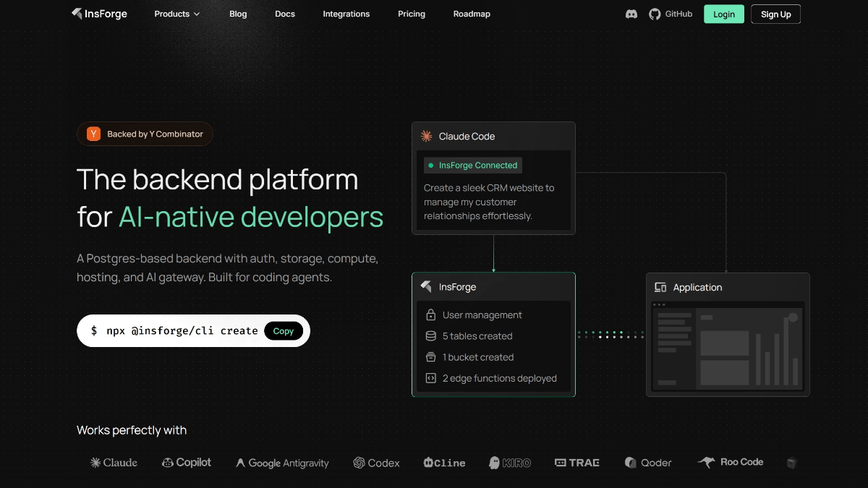Click the Qoder logo
Image resolution: width=868 pixels, height=488 pixels.
click(x=648, y=463)
